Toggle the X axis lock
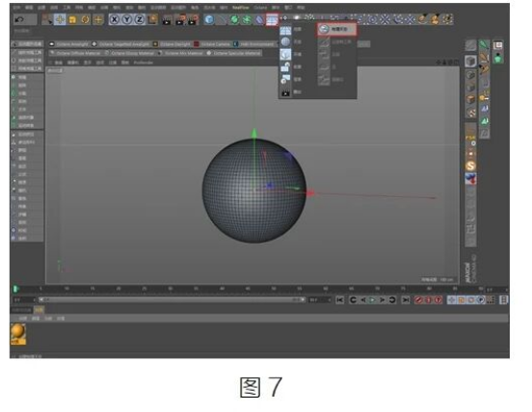This screenshot has width=532, height=412. (x=115, y=19)
